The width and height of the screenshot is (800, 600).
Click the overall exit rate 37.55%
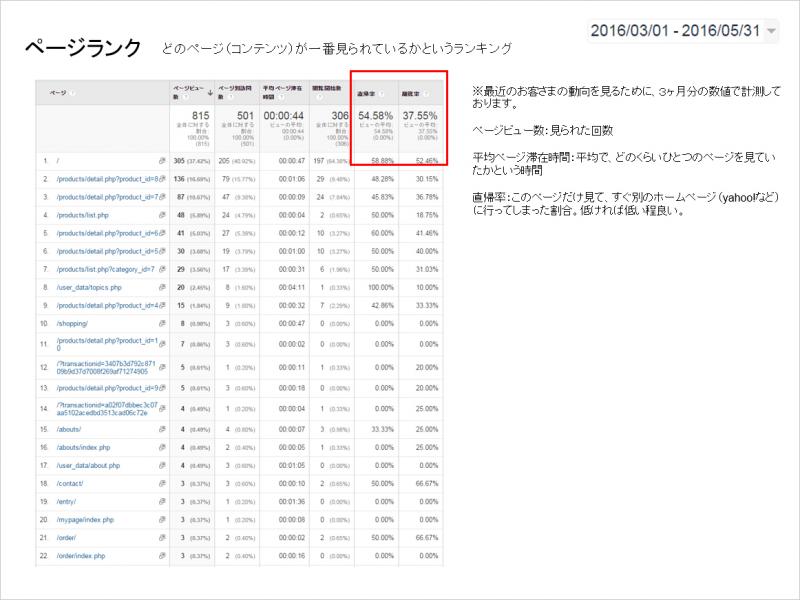420,116
